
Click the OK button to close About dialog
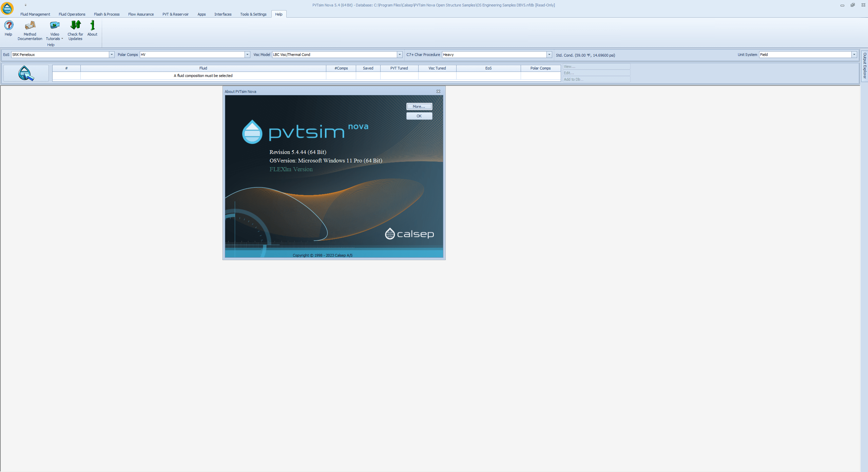pos(418,116)
